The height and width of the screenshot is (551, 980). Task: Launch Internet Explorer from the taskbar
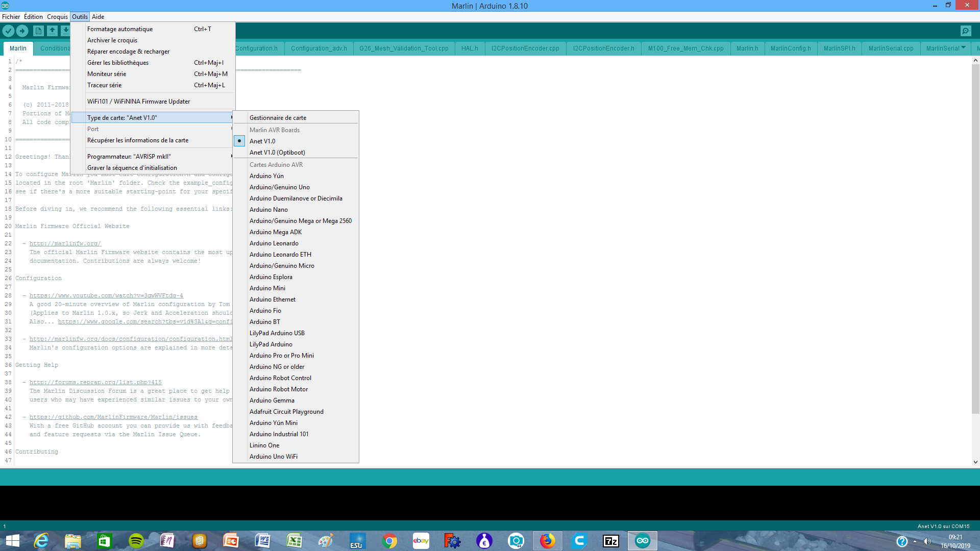click(41, 541)
